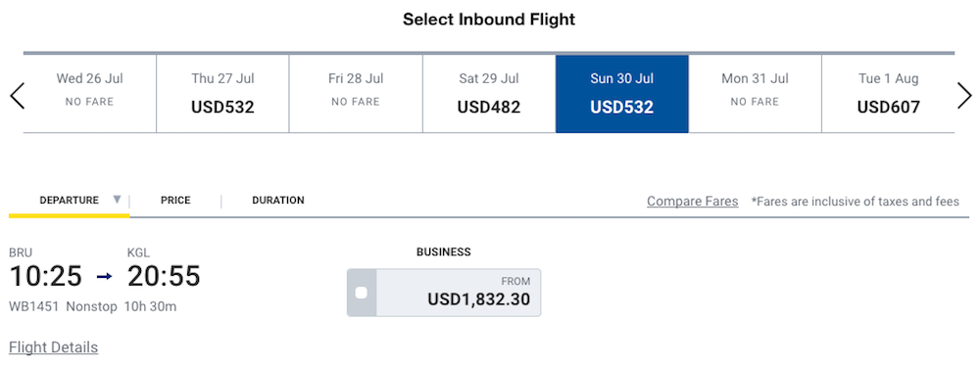
Task: Select Wed 26 Jul no fare date
Action: coord(89,94)
